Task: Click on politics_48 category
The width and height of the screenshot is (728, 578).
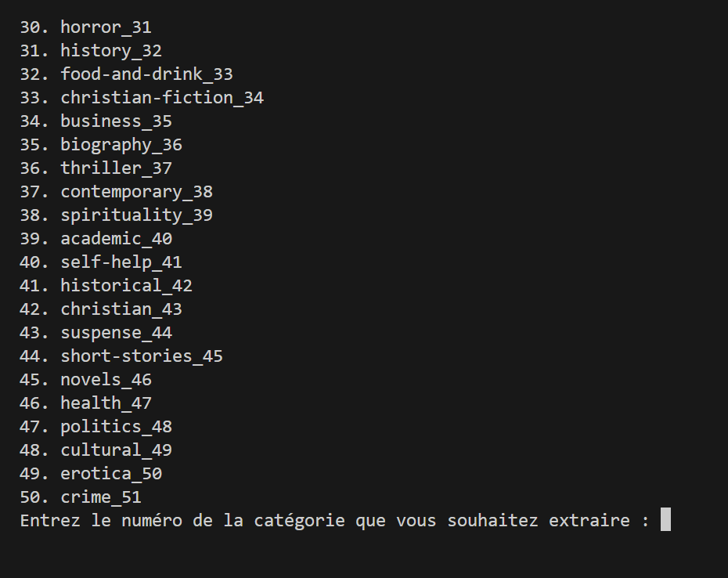Action: pos(116,427)
